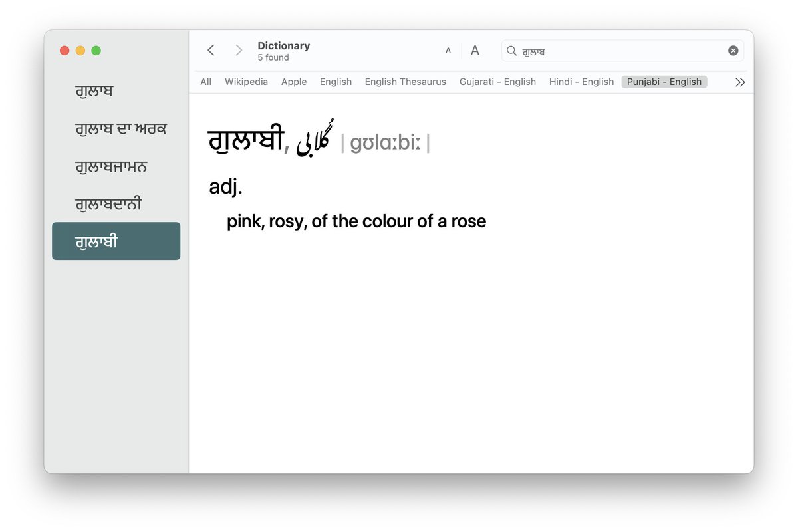Switch to the Wikipedia tab
Screen dimensions: 798x532
[246, 82]
